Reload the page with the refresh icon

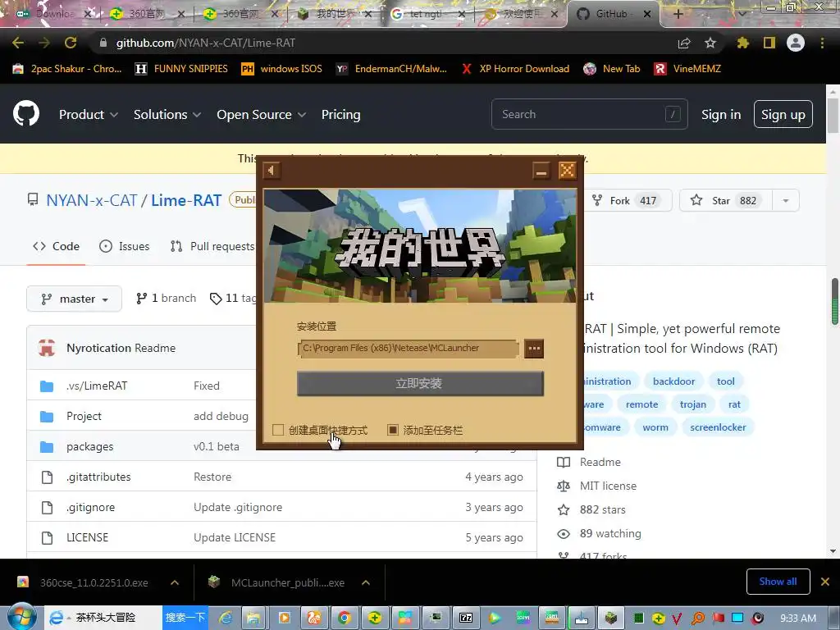[71, 43]
